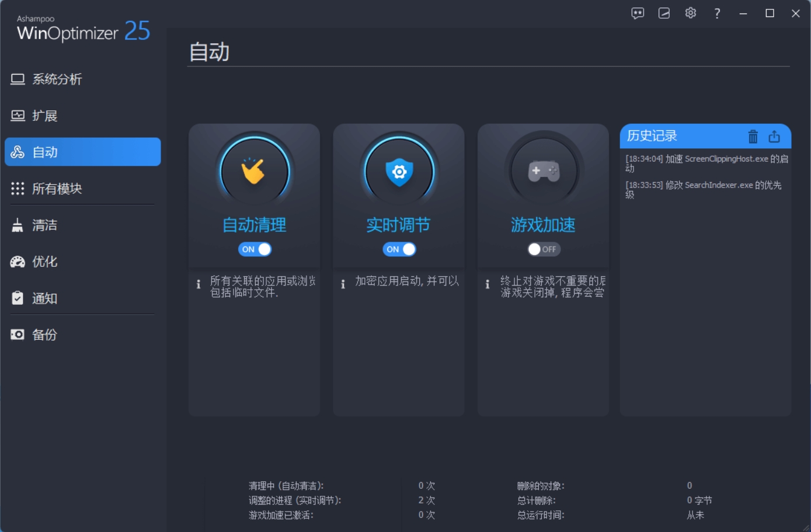Click the 调整的进程 (实时调节) statistic label

pos(295,500)
